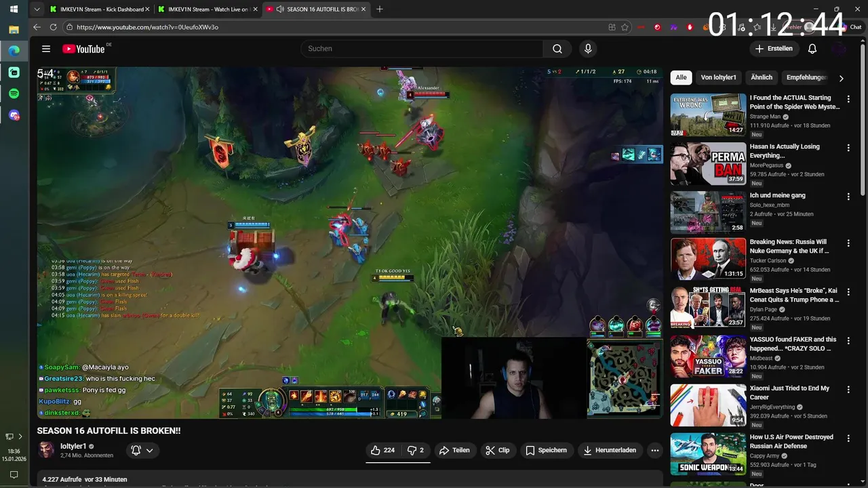Open a new browser tab
Viewport: 868px width, 488px height.
(380, 9)
